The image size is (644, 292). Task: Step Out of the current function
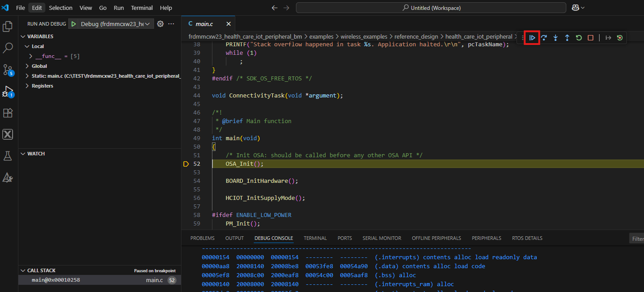pos(567,38)
